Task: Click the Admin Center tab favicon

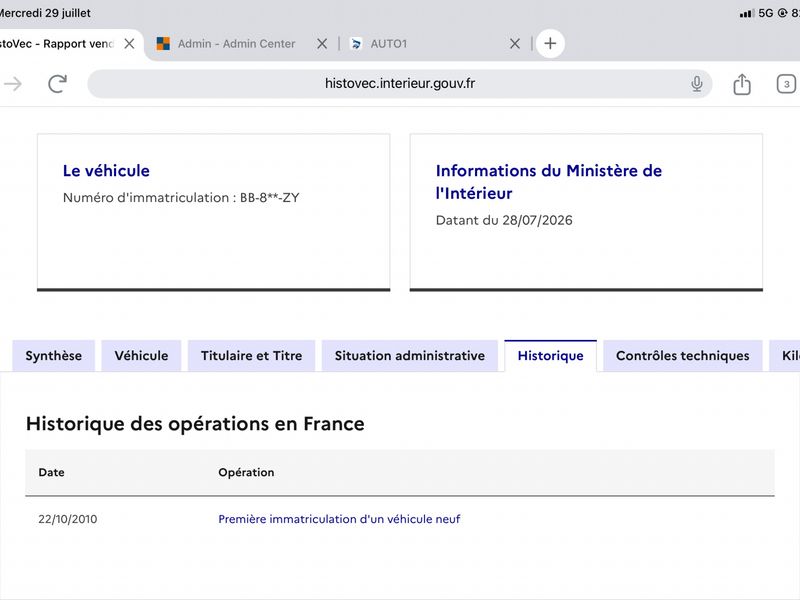Action: tap(163, 44)
